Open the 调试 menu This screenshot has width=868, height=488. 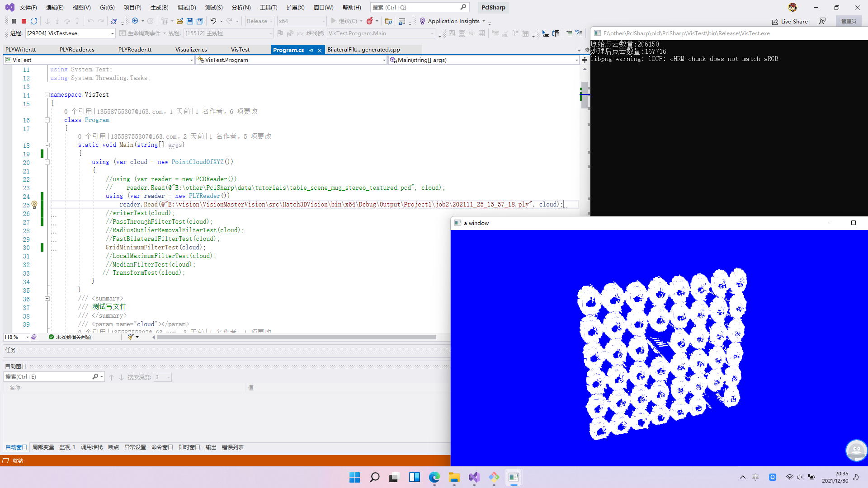coord(187,7)
